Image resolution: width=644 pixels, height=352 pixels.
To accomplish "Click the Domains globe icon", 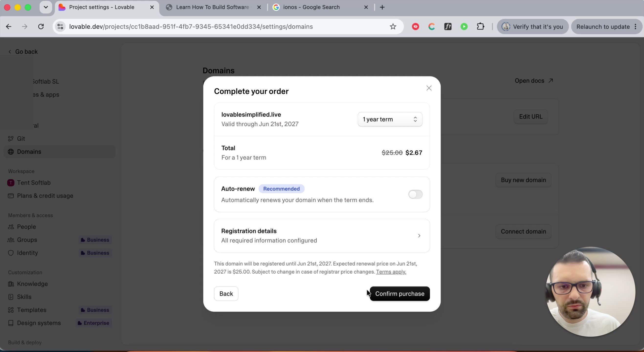I will click(11, 152).
